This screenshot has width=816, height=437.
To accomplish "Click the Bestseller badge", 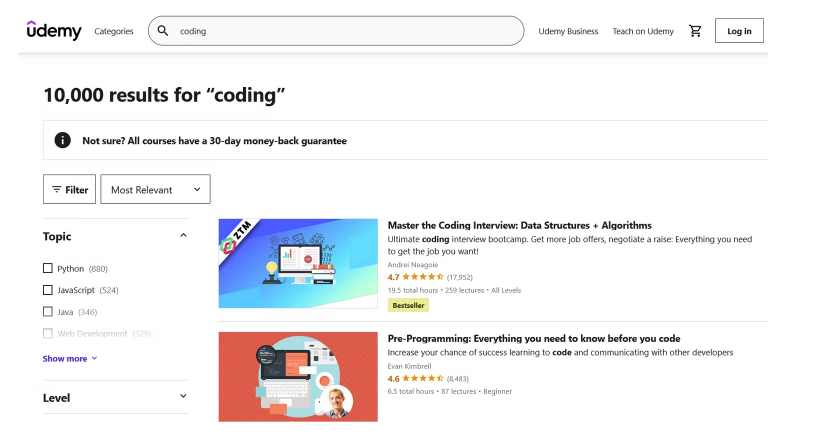I will (408, 305).
